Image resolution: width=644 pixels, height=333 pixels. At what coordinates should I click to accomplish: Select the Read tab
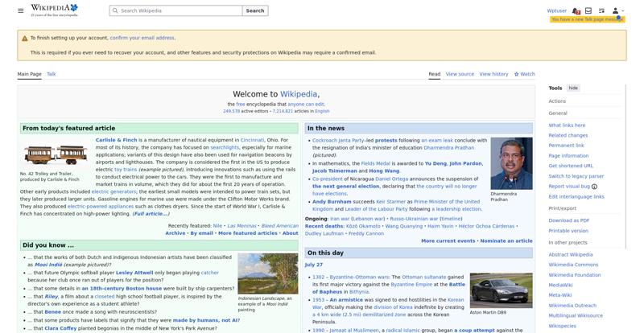[435, 74]
